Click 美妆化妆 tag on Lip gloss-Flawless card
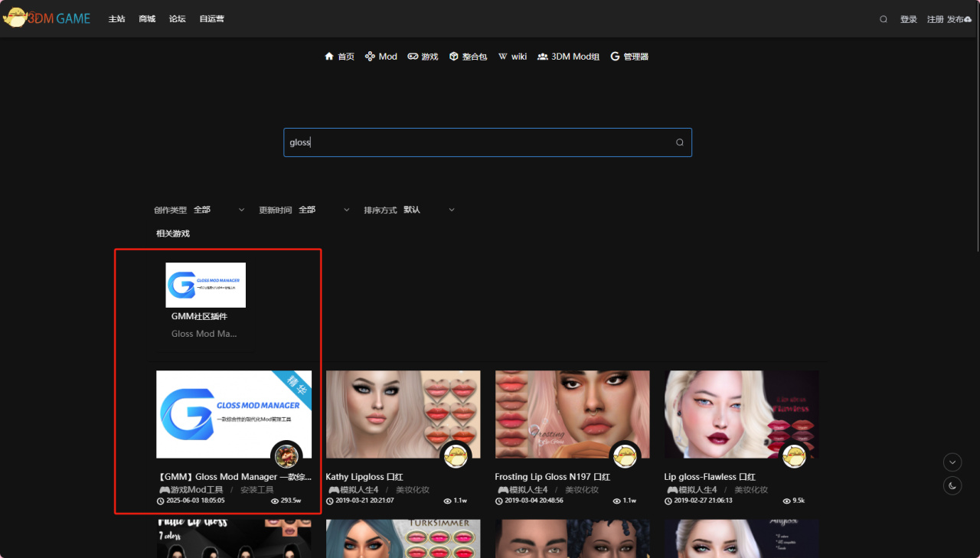 (x=751, y=490)
